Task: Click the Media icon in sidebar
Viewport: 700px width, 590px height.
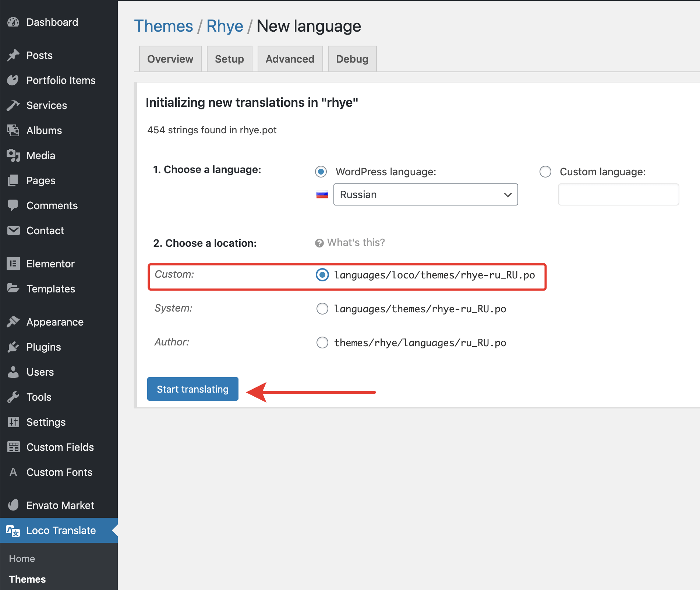Action: [x=13, y=155]
